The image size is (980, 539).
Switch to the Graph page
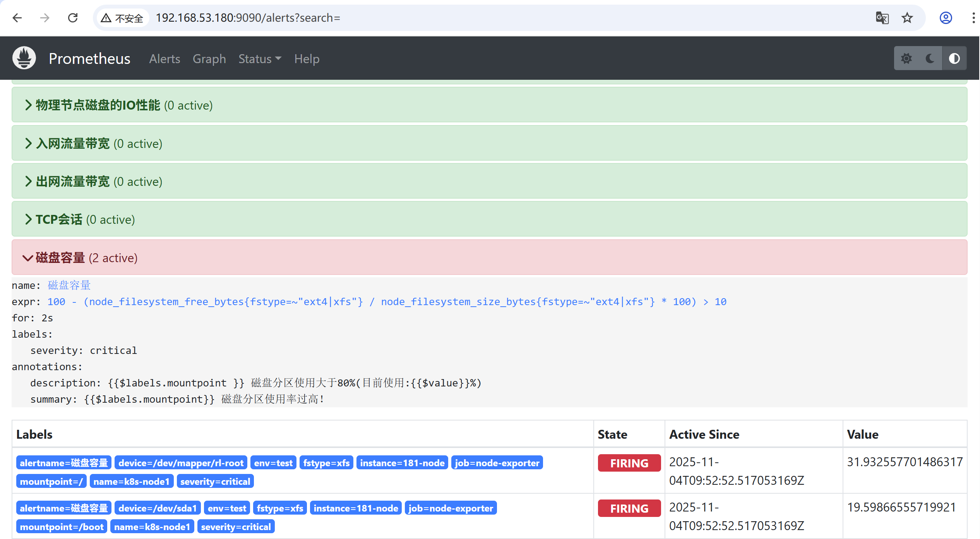[209, 58]
